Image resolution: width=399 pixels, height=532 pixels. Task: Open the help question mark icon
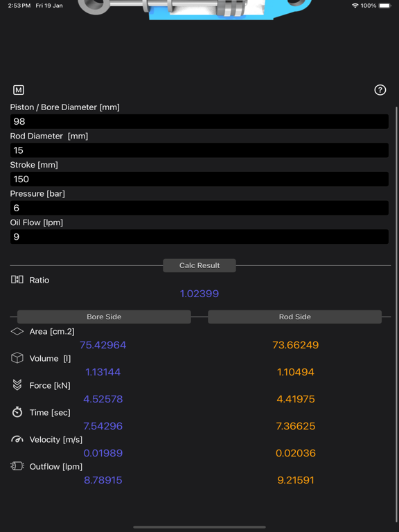pos(380,90)
